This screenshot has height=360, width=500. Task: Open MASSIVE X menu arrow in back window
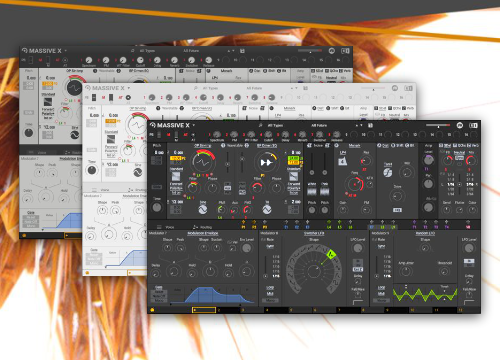(x=66, y=51)
